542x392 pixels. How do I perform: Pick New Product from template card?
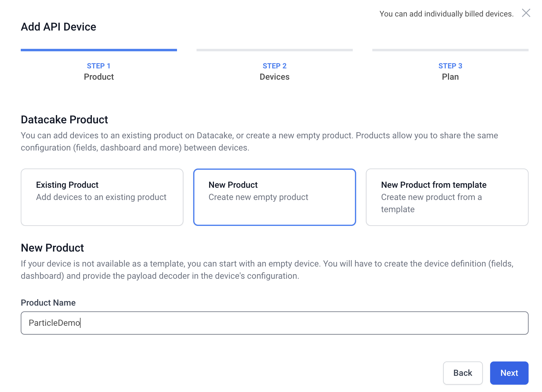coord(447,197)
